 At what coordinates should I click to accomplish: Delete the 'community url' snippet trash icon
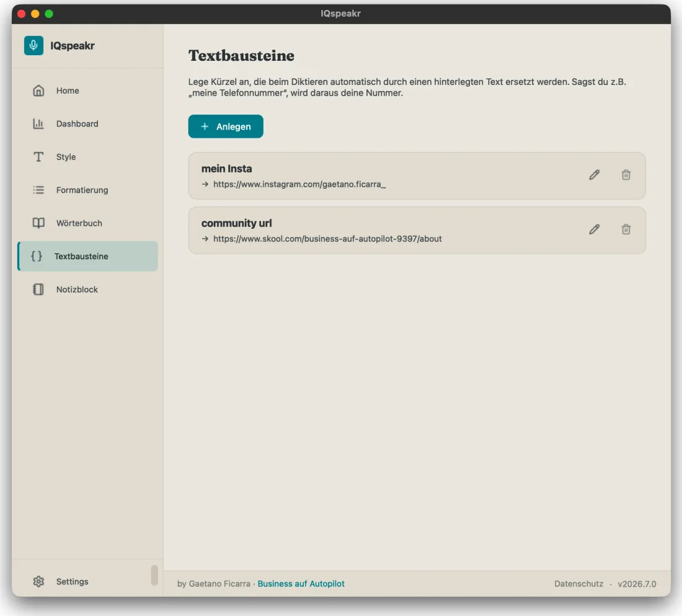(626, 230)
